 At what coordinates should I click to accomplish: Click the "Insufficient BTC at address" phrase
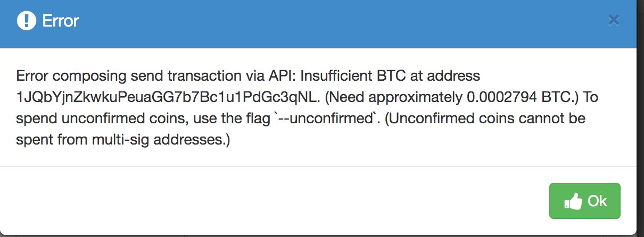pos(390,77)
